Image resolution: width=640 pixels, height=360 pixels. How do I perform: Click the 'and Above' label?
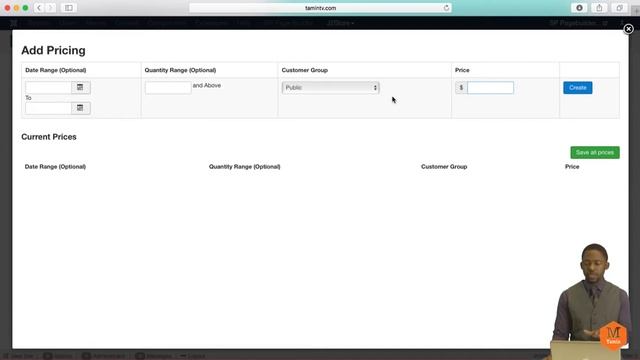207,85
